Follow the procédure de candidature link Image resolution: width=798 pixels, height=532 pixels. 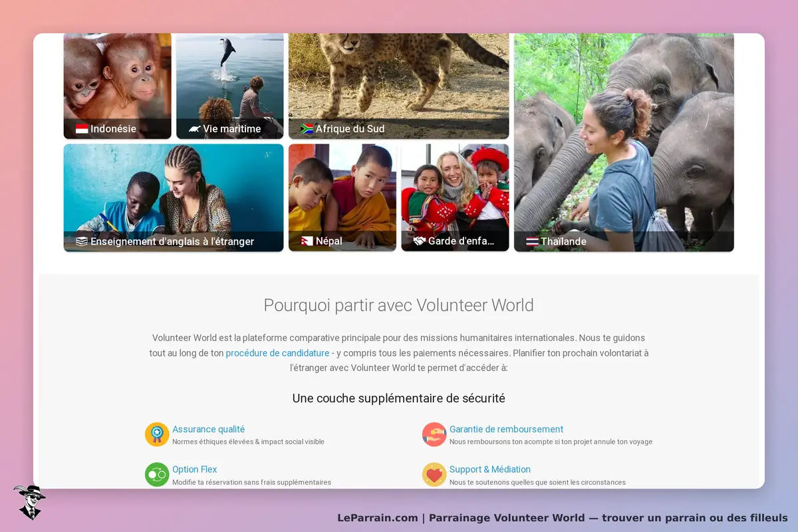(277, 353)
